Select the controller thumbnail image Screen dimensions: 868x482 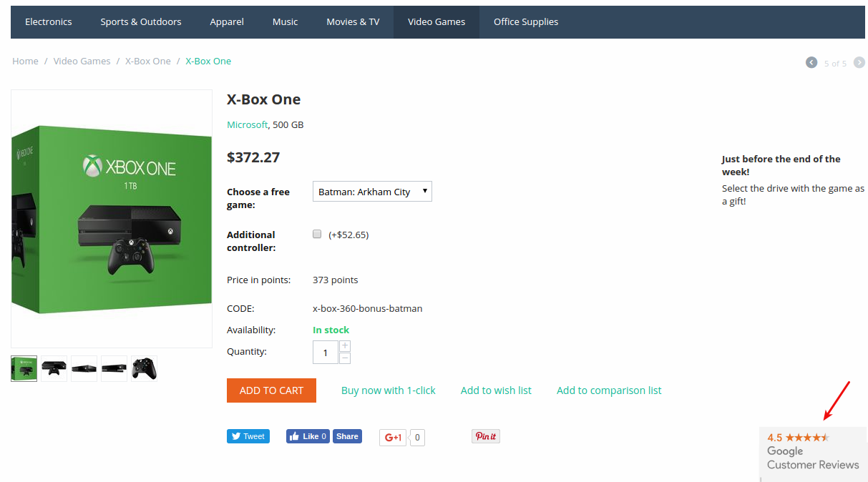[144, 368]
